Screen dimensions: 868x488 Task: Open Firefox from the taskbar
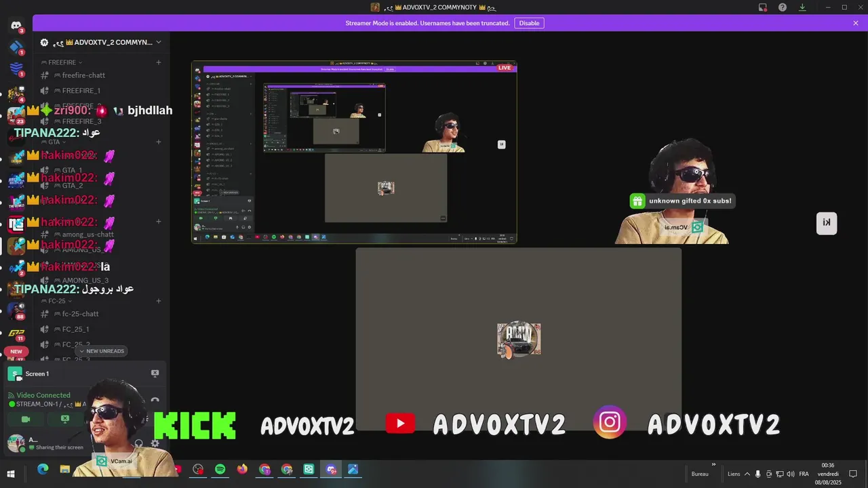tap(242, 469)
